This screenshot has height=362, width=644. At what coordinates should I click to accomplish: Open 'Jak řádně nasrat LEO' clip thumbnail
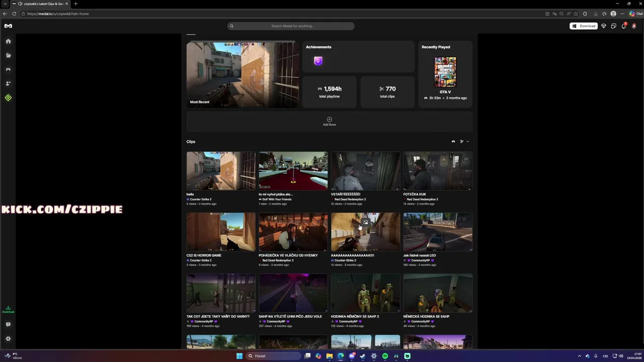[438, 232]
